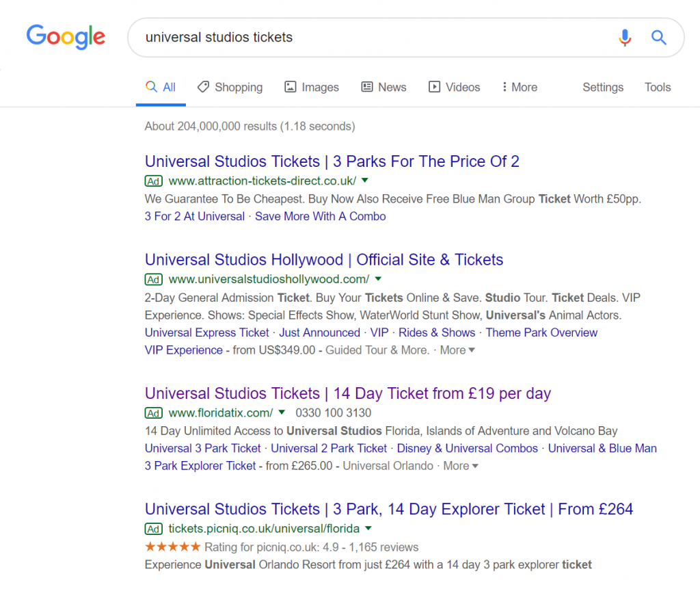This screenshot has height=589, width=700.
Task: Click Ad badge beside tickets.picniq.co.uk
Action: pyautogui.click(x=154, y=529)
